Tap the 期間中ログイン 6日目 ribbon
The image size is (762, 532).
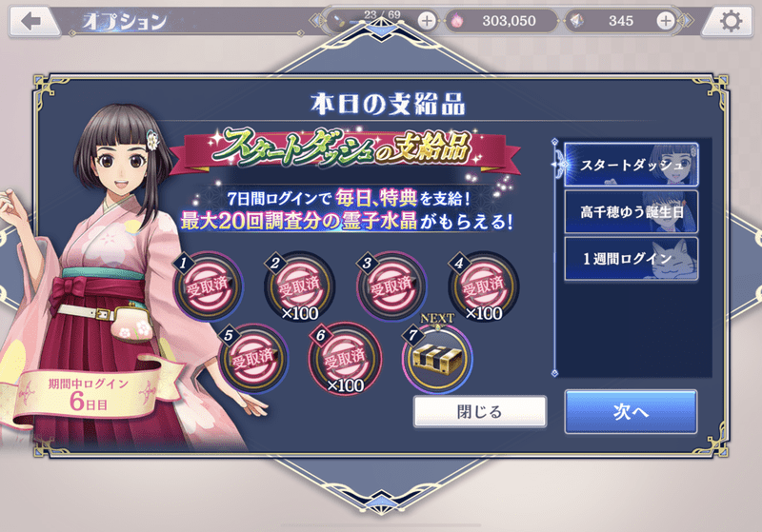[88, 393]
